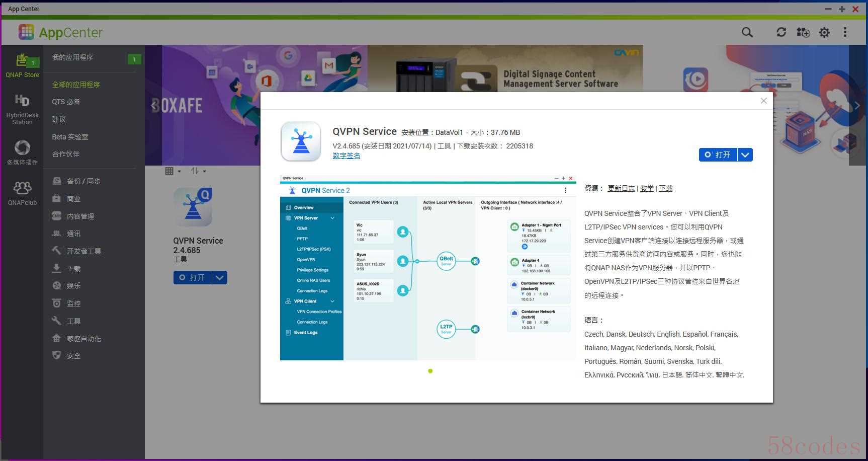Click the manual install app icon

click(803, 32)
